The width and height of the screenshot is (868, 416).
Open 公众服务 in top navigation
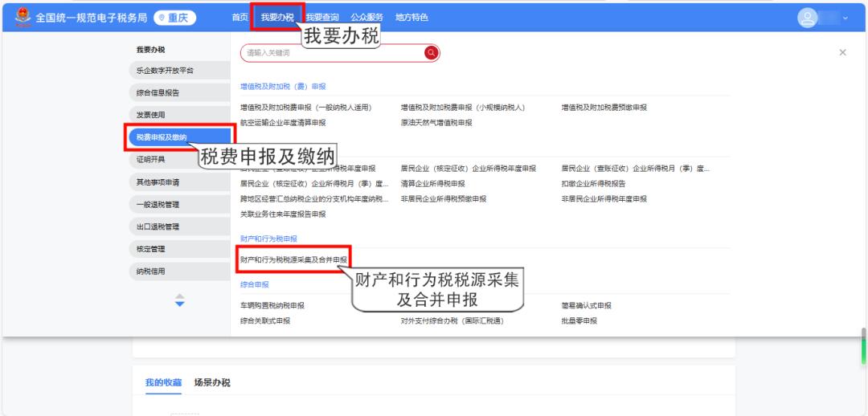pos(366,18)
